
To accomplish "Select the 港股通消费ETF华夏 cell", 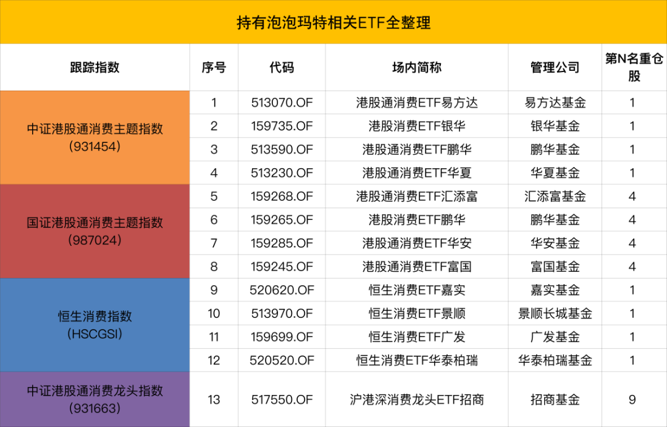I will (418, 171).
